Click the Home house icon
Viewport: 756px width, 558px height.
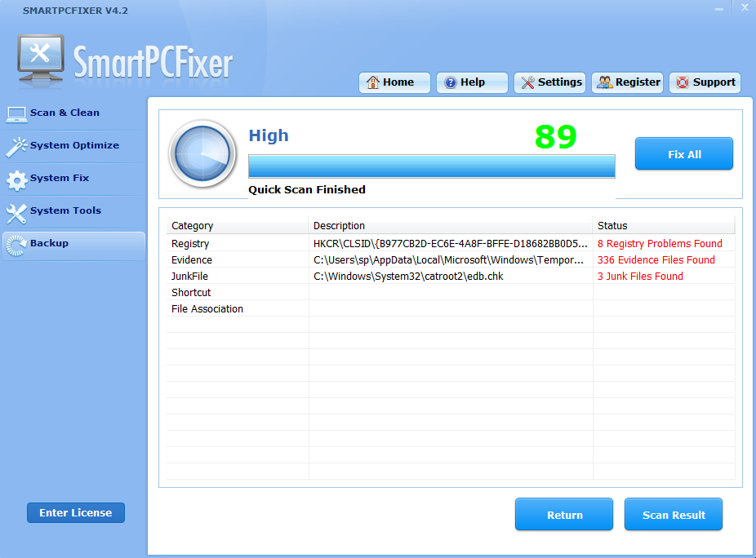pyautogui.click(x=373, y=82)
